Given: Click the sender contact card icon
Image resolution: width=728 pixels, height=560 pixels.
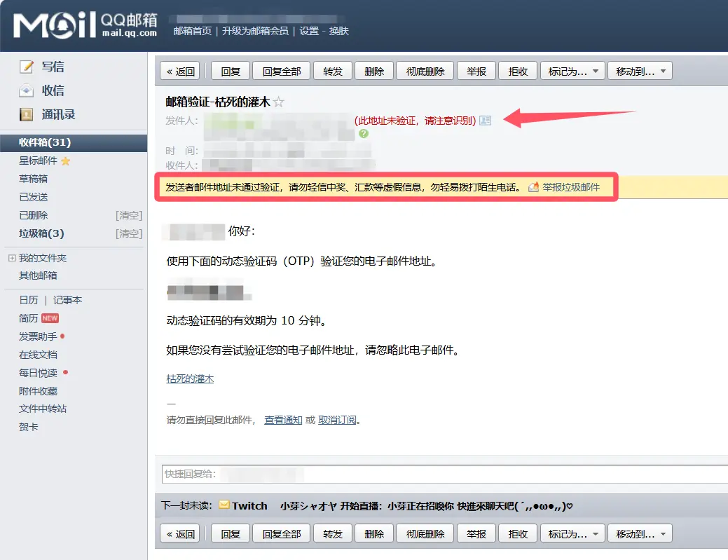Looking at the screenshot, I should click(485, 121).
